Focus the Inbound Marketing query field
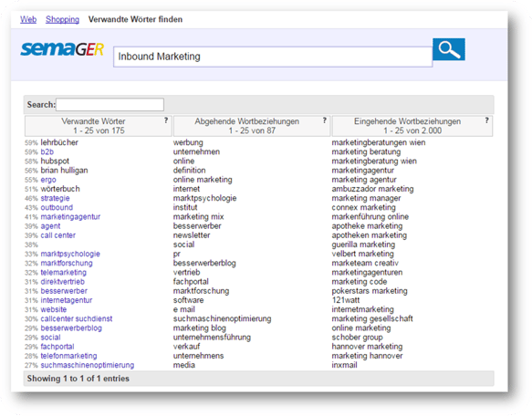Screen dimensions: 532x416 pos(273,57)
